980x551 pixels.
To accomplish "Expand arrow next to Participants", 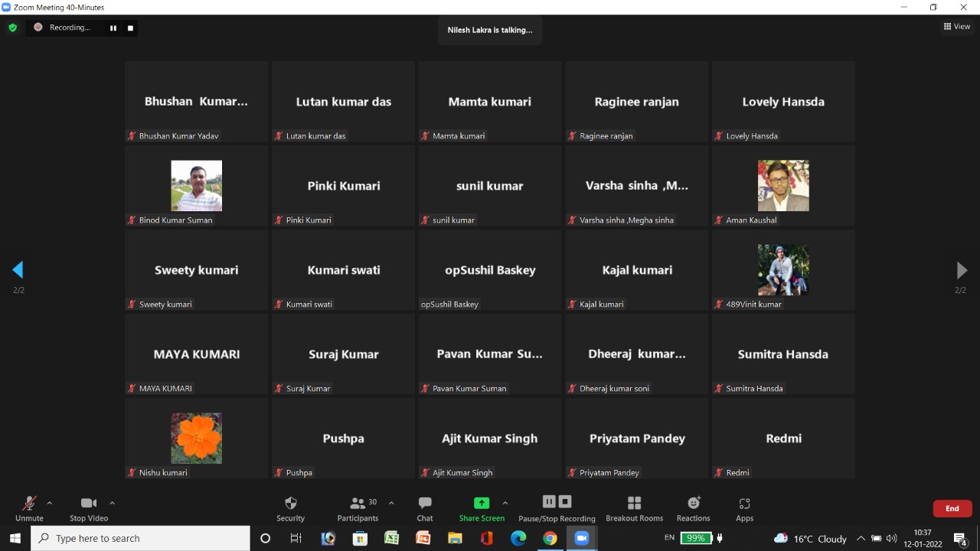I will (391, 503).
